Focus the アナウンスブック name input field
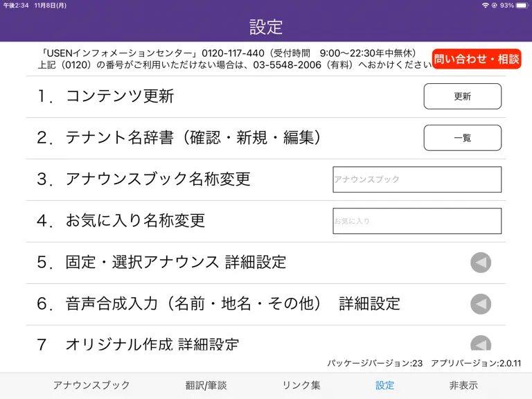 417,179
